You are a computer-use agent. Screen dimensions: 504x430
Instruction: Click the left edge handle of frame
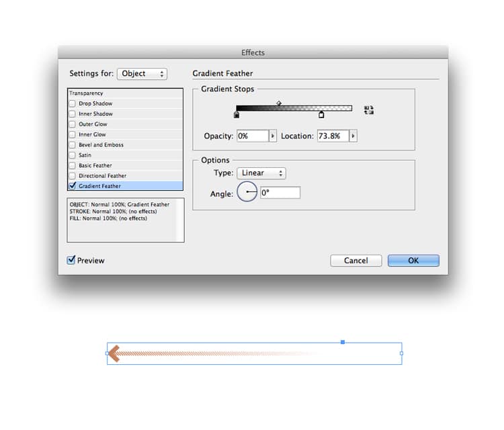click(107, 353)
